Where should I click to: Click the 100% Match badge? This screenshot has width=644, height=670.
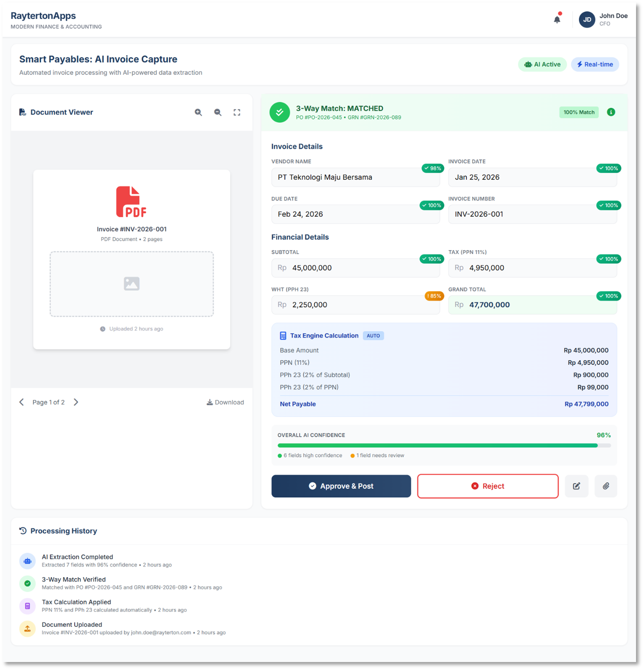(579, 112)
